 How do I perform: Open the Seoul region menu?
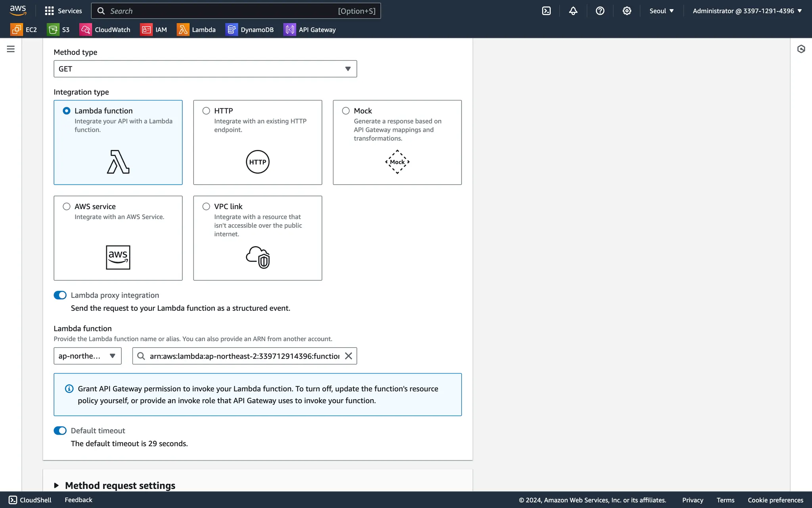tap(661, 11)
